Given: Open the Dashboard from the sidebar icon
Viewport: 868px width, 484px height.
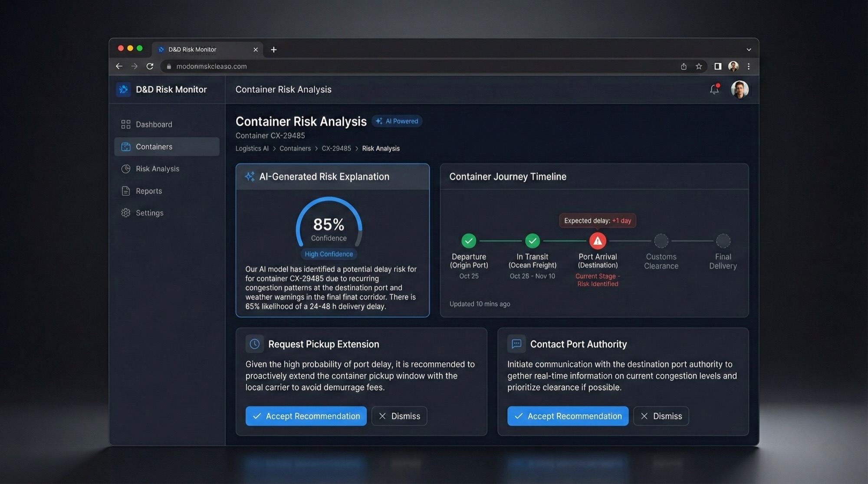Looking at the screenshot, I should [125, 124].
